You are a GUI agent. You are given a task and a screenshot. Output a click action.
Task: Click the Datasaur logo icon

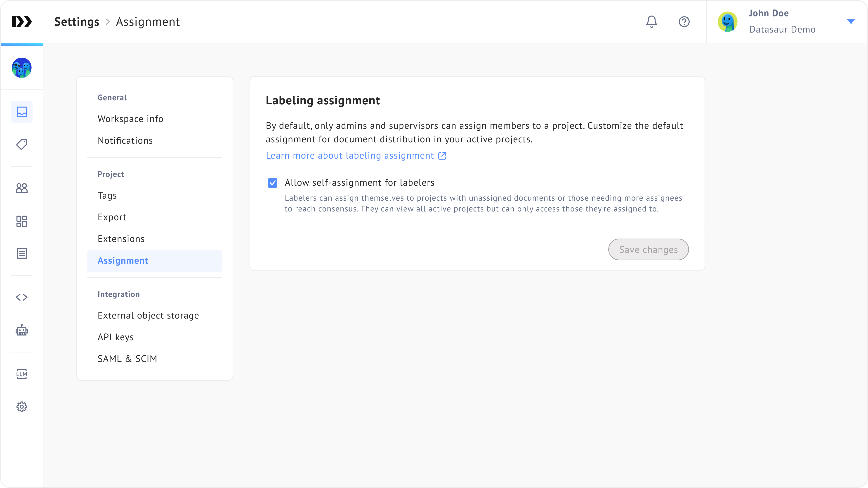(x=22, y=21)
